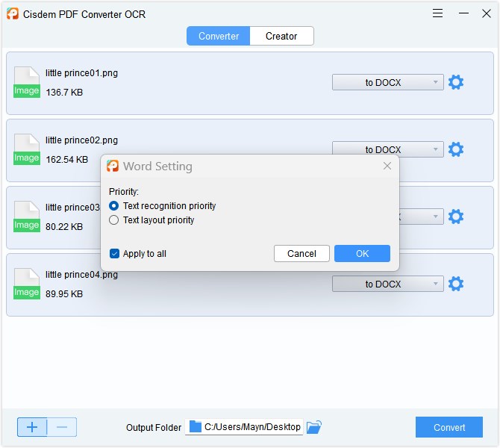This screenshot has height=448, width=500.
Task: Open settings gear for little prince04.png
Action: click(456, 284)
